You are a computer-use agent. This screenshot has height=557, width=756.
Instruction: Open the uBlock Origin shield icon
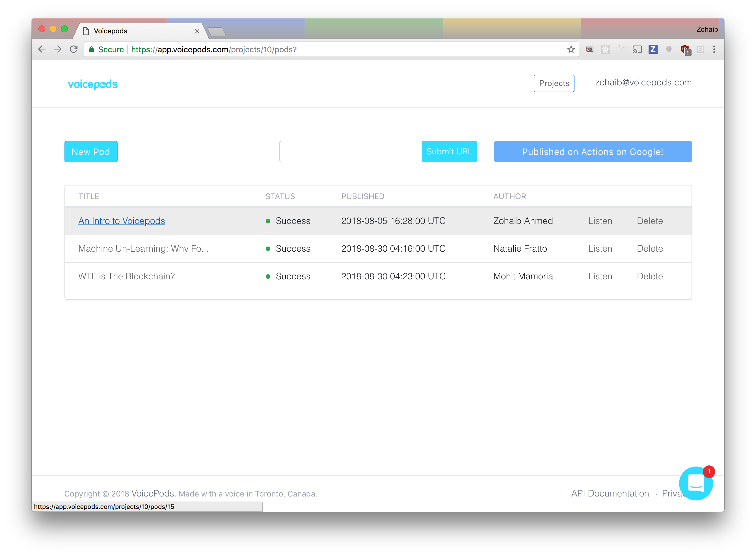pyautogui.click(x=685, y=50)
